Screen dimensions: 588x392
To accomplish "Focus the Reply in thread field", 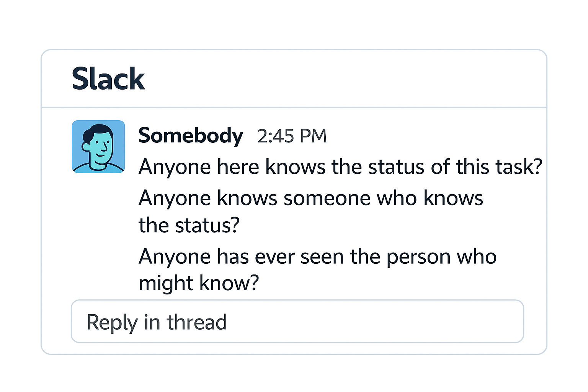I will 297,322.
